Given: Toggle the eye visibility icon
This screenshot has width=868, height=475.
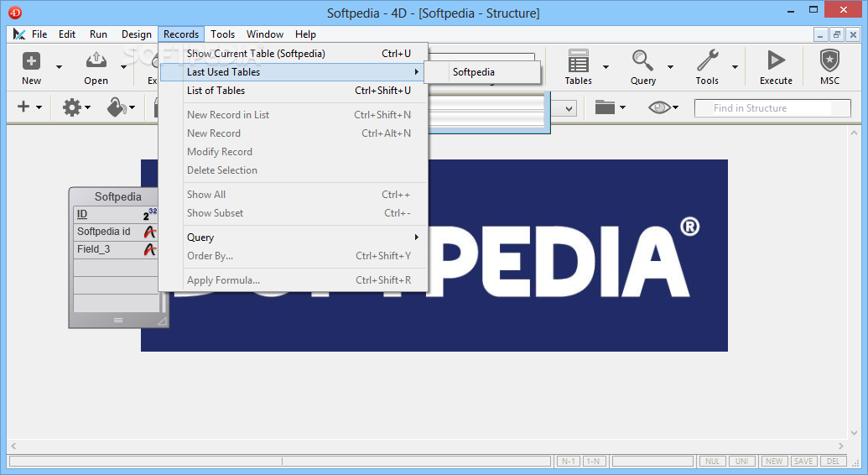Looking at the screenshot, I should point(658,107).
